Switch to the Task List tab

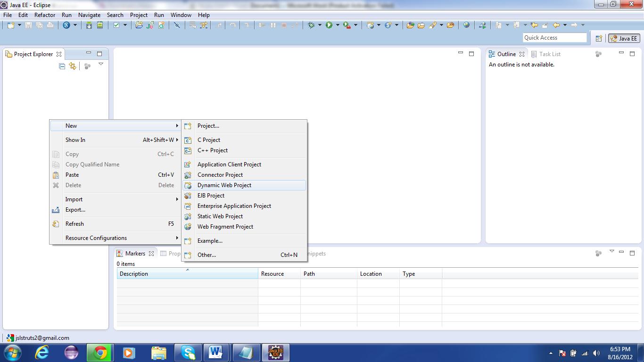(x=545, y=54)
